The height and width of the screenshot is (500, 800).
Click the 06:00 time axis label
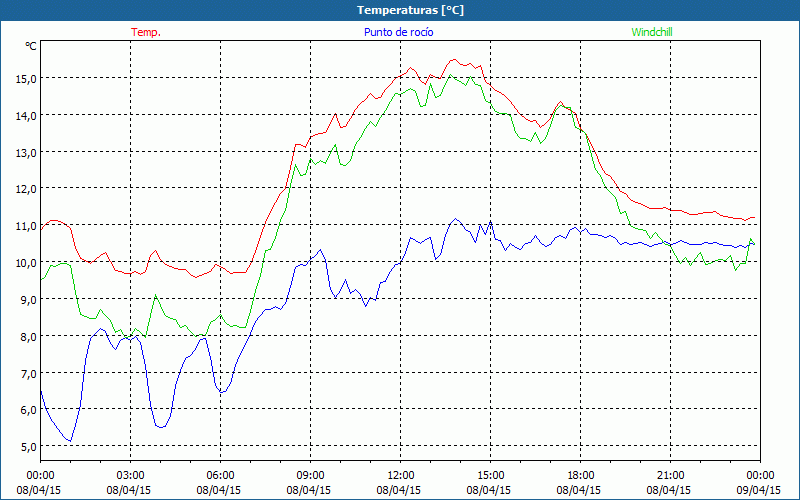(220, 476)
